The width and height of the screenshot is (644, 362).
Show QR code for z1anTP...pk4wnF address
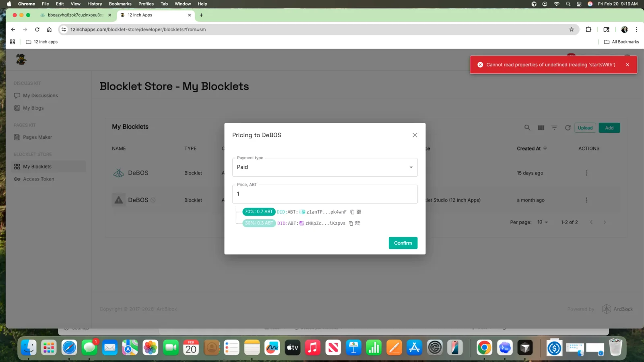(359, 212)
